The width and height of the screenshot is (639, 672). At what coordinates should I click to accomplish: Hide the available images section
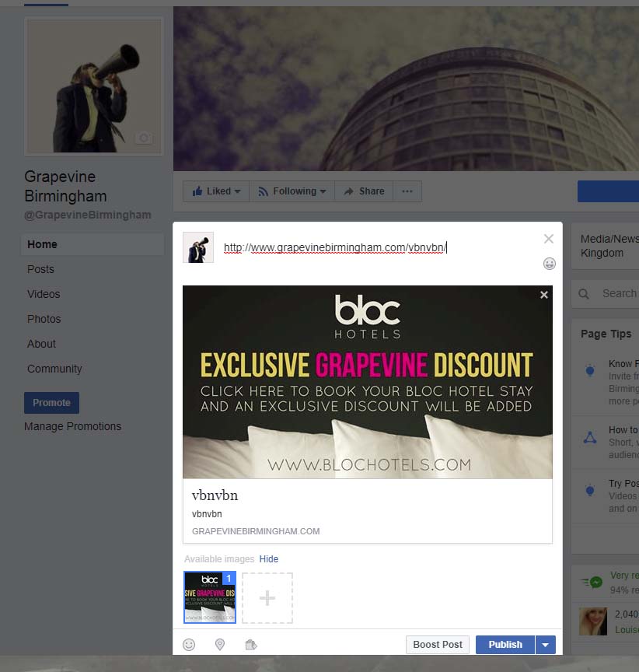[268, 559]
